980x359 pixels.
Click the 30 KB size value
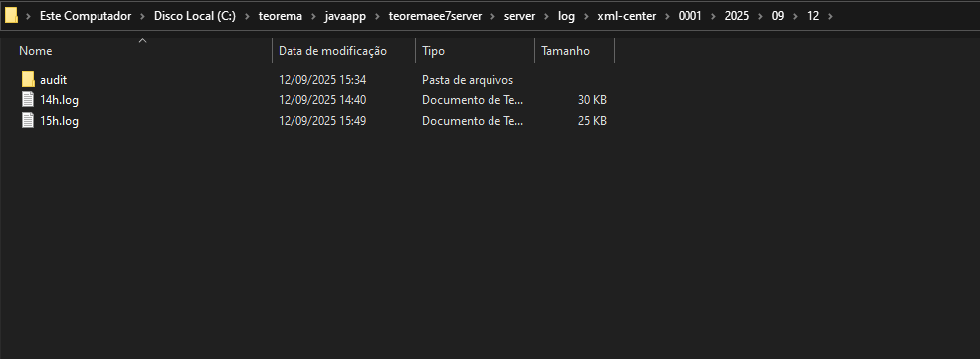point(593,99)
